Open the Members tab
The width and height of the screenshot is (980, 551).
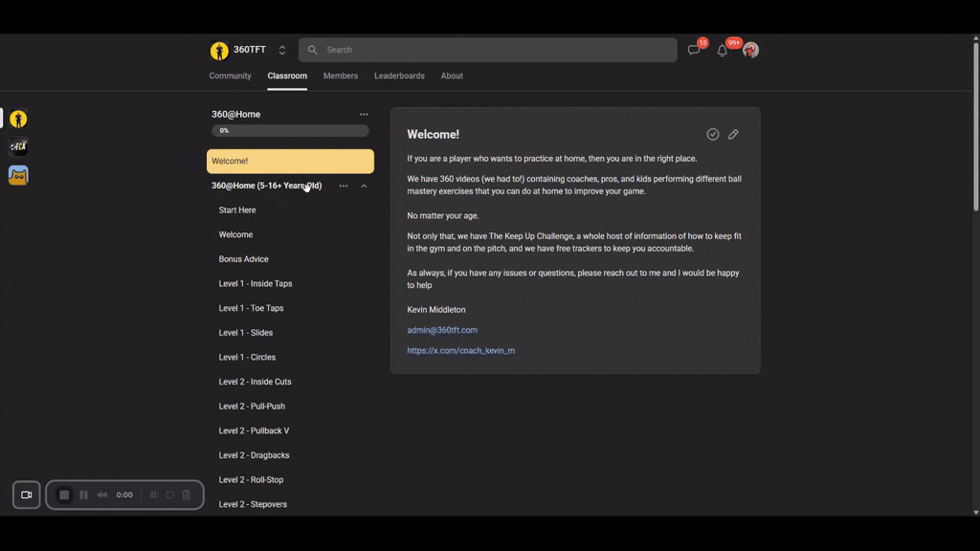coord(341,76)
